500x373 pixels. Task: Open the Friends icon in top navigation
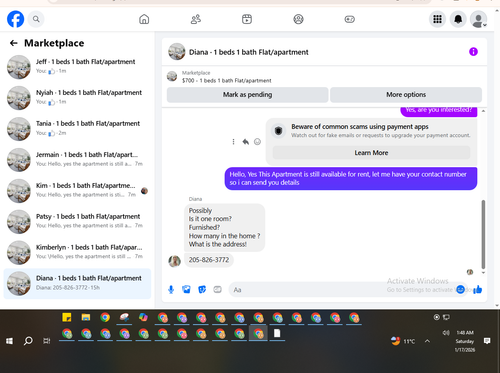tap(196, 19)
